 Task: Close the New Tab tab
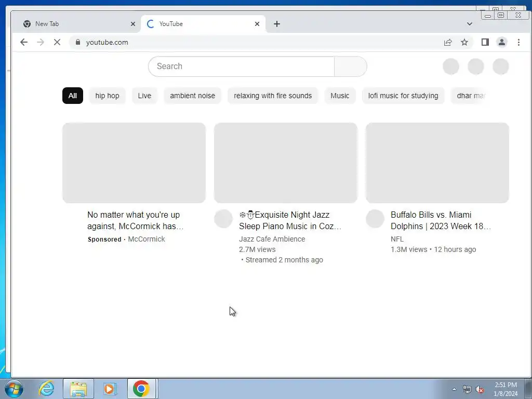coord(133,24)
